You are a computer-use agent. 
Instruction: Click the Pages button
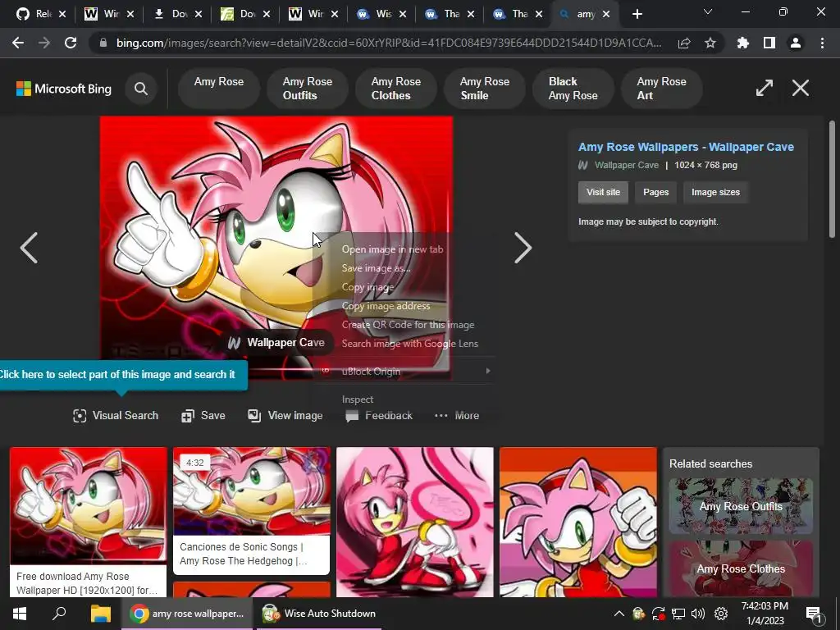click(x=655, y=192)
